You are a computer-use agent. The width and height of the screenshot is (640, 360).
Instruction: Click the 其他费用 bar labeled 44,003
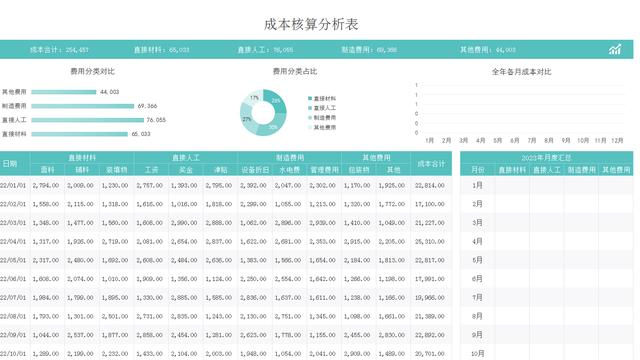pos(64,92)
